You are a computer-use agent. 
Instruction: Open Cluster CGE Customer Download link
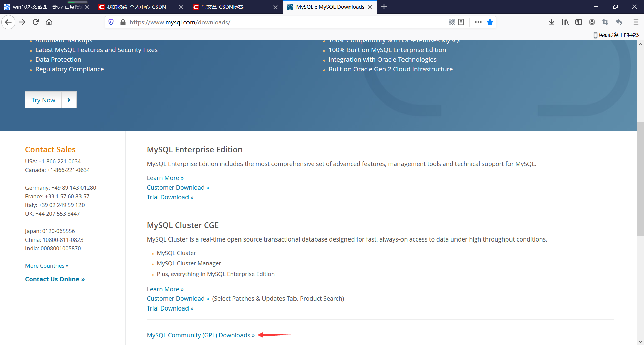[178, 299]
